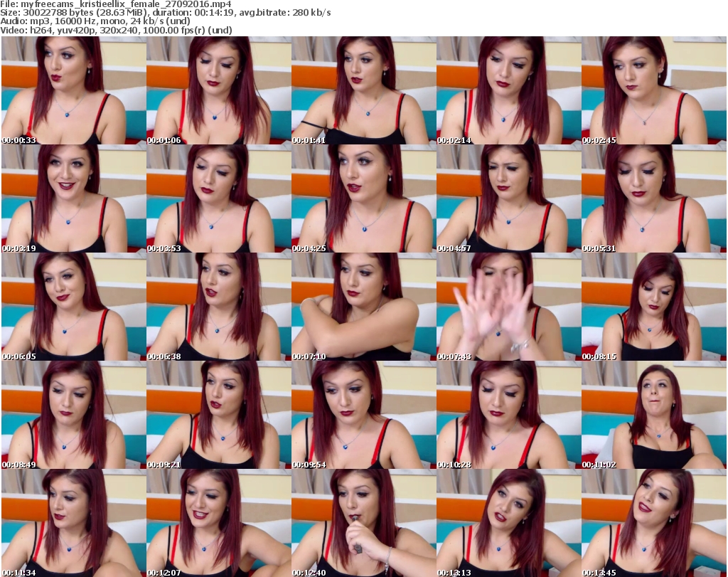The image size is (728, 577).
Task: Click the thumbnail timestamped 00:00:33
Action: pyautogui.click(x=73, y=90)
